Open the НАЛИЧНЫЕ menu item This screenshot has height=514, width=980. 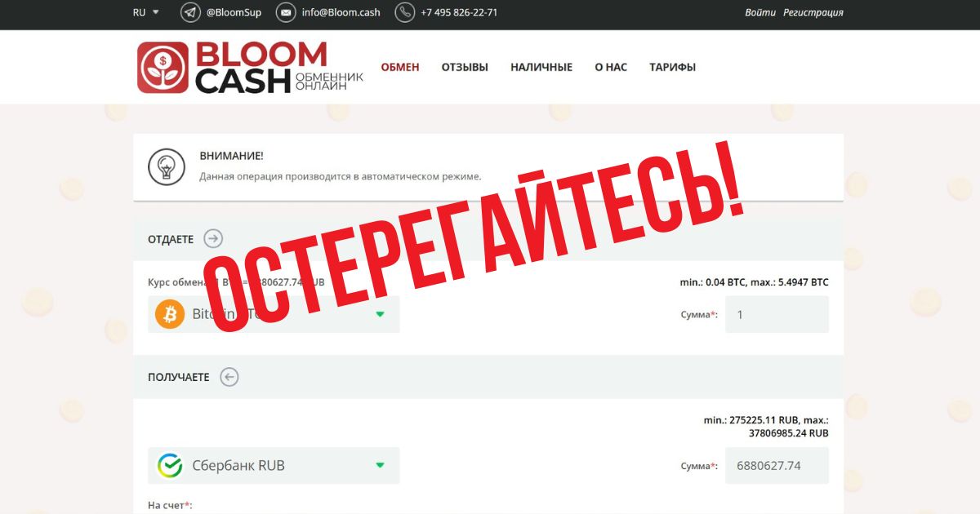[x=541, y=67]
